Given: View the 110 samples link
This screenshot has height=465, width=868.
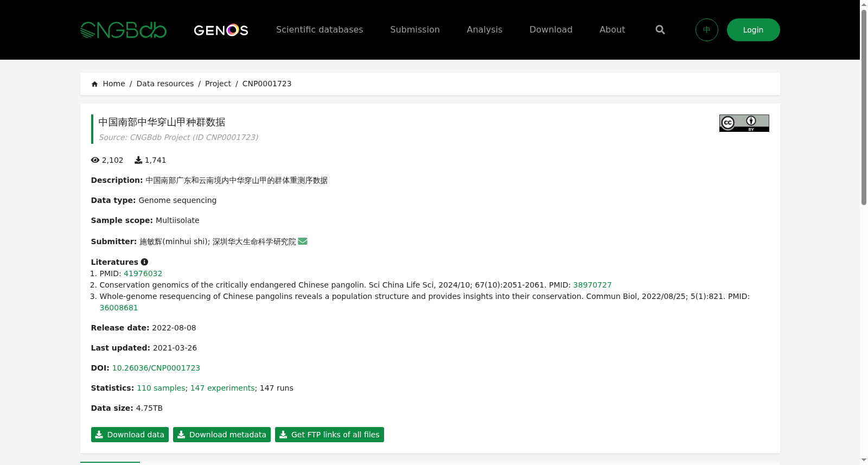Looking at the screenshot, I should coord(161,388).
